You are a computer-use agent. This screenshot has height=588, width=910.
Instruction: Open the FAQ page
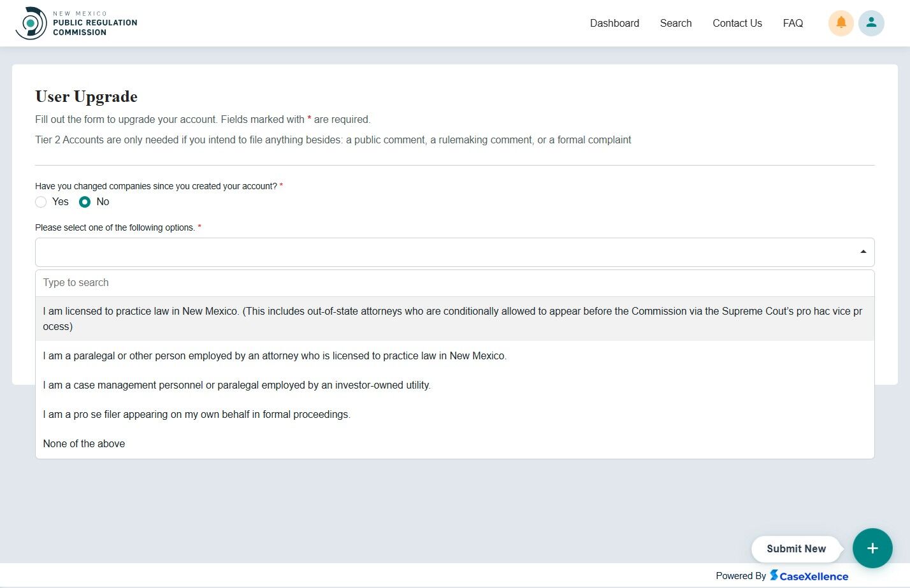coord(792,23)
